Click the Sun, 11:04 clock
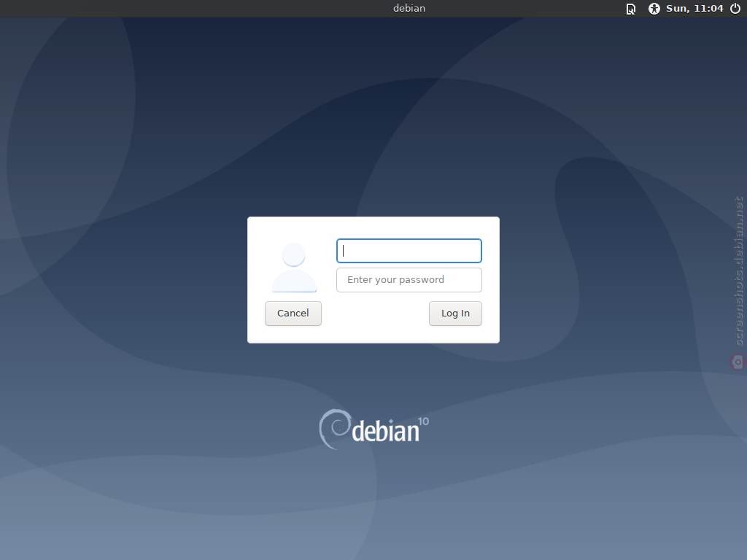747x560 pixels. coord(694,9)
